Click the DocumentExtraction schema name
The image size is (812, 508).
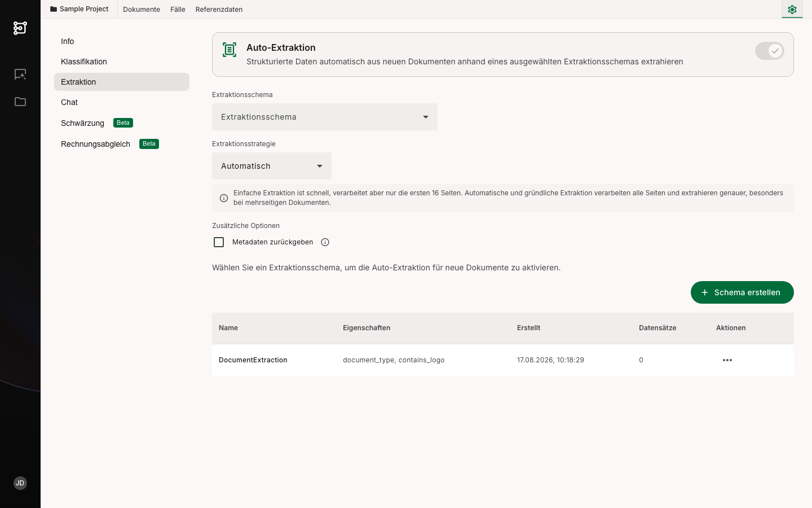click(x=253, y=360)
